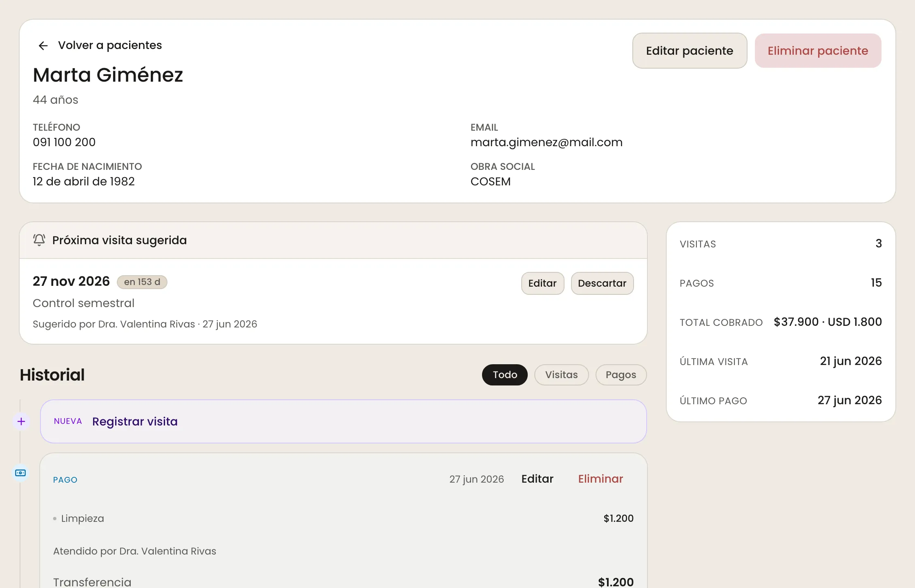Select the Todo history filter
Screen dimensions: 915x588
coord(505,374)
